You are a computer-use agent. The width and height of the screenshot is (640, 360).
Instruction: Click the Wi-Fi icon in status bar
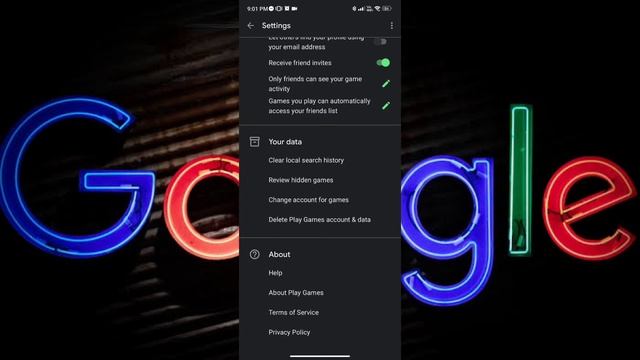[x=378, y=9]
